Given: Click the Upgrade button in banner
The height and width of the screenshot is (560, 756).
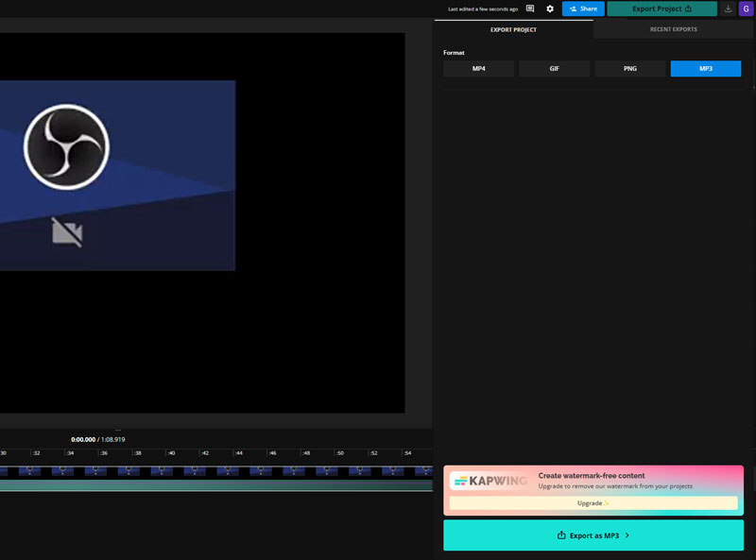Looking at the screenshot, I should pyautogui.click(x=593, y=503).
